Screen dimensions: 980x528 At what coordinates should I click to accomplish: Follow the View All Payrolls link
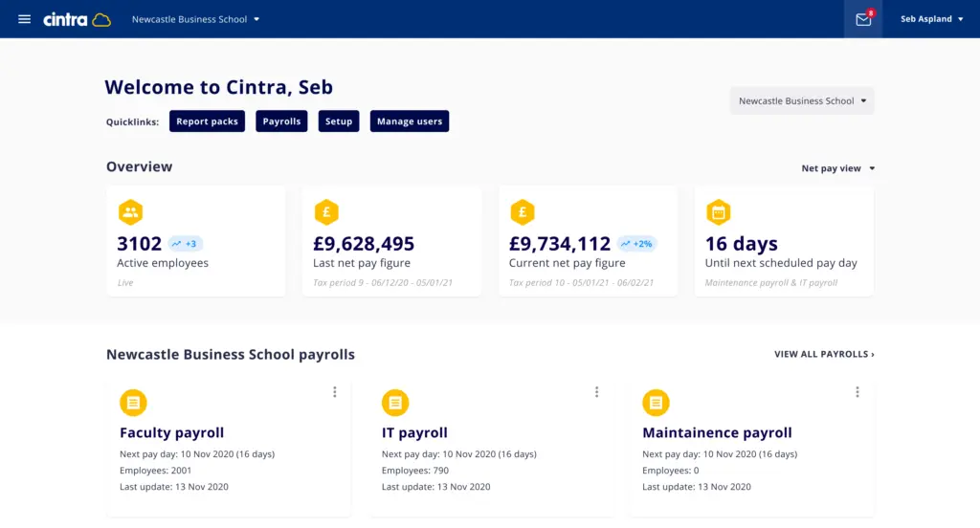tap(824, 355)
